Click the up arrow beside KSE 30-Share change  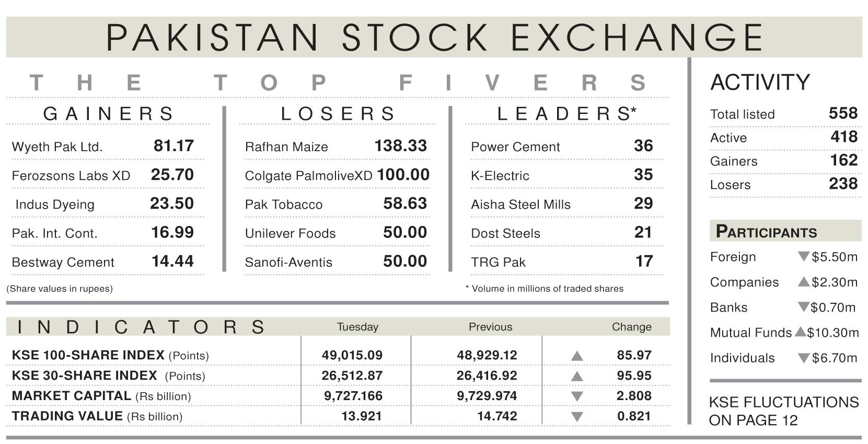(x=577, y=377)
